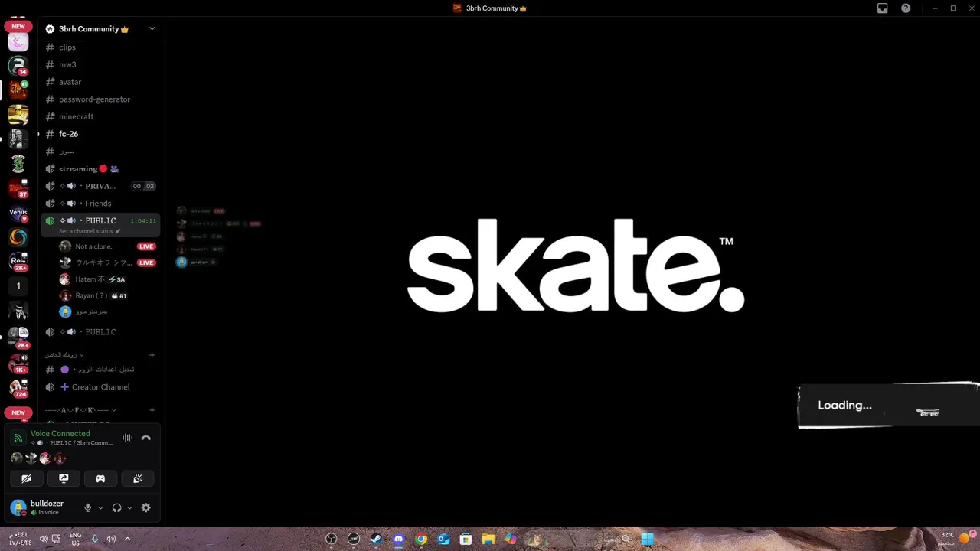Open the server folder labeled 1

pyautogui.click(x=18, y=286)
